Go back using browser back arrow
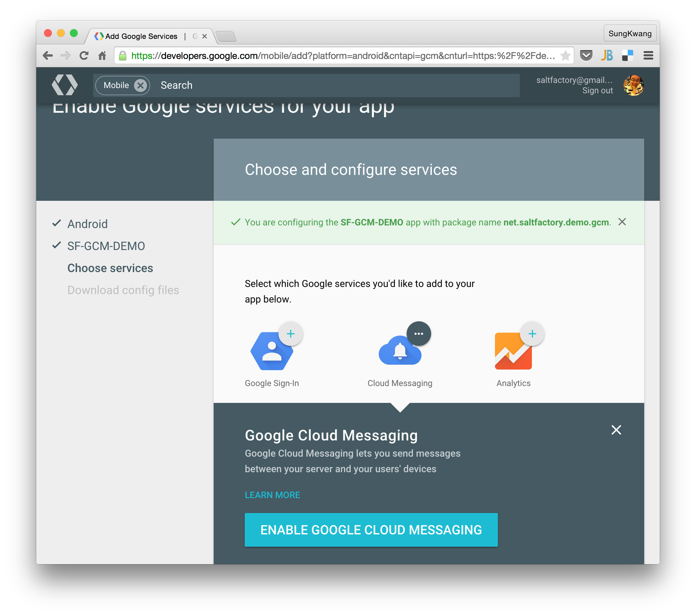The width and height of the screenshot is (696, 616). 48,55
